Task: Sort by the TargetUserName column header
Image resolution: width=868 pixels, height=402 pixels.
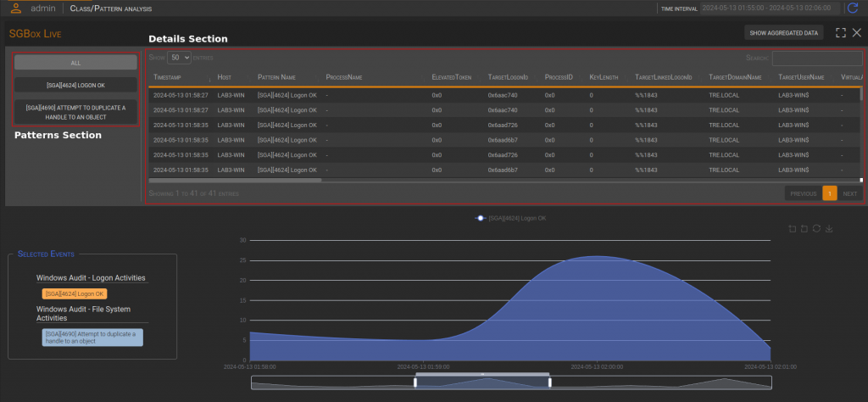Action: [801, 77]
